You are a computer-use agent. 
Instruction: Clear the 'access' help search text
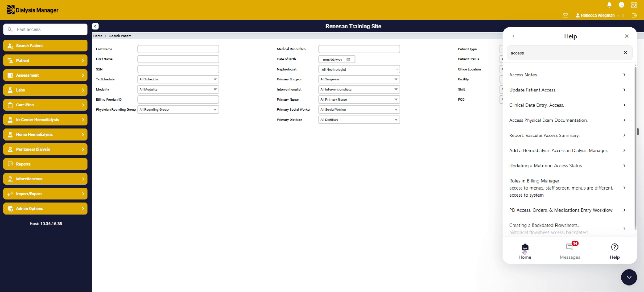point(625,53)
